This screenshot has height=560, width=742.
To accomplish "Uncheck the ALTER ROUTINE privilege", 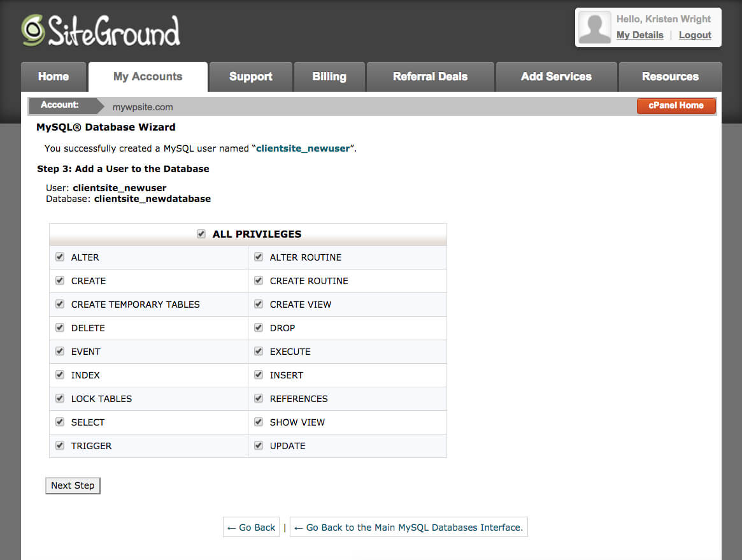I will click(259, 257).
